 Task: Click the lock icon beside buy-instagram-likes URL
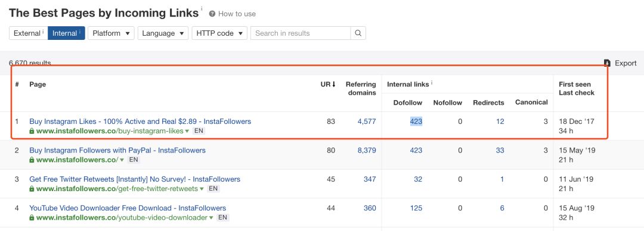point(32,132)
